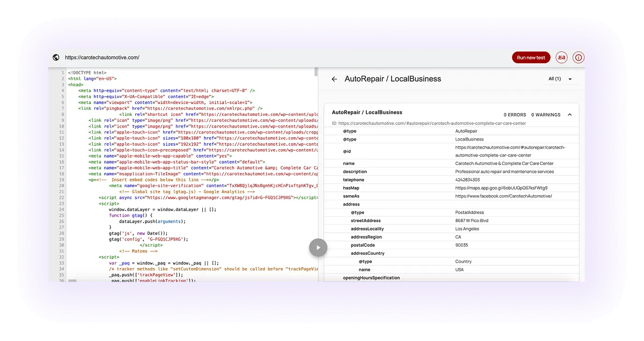The image size is (644, 341).
Task: Click the globe icon beside the URL
Action: pyautogui.click(x=56, y=57)
